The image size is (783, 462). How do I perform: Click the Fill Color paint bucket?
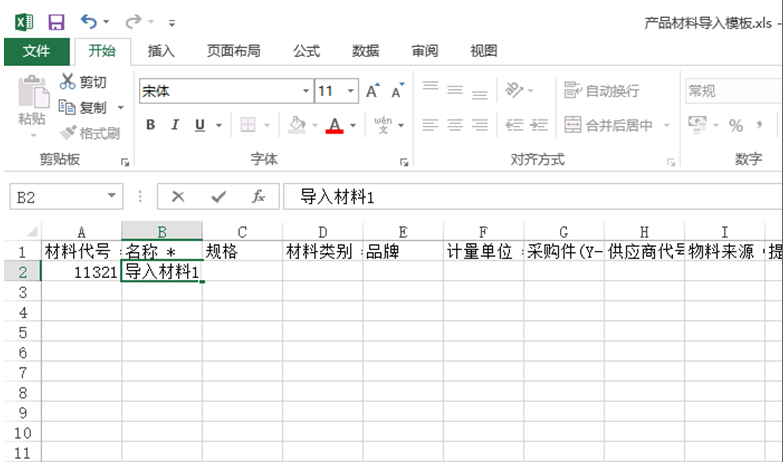click(x=297, y=124)
